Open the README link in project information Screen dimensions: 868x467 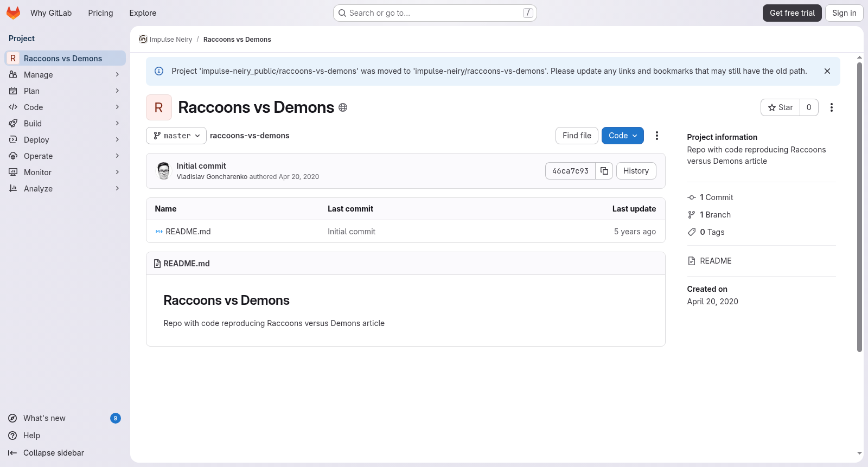coord(716,261)
